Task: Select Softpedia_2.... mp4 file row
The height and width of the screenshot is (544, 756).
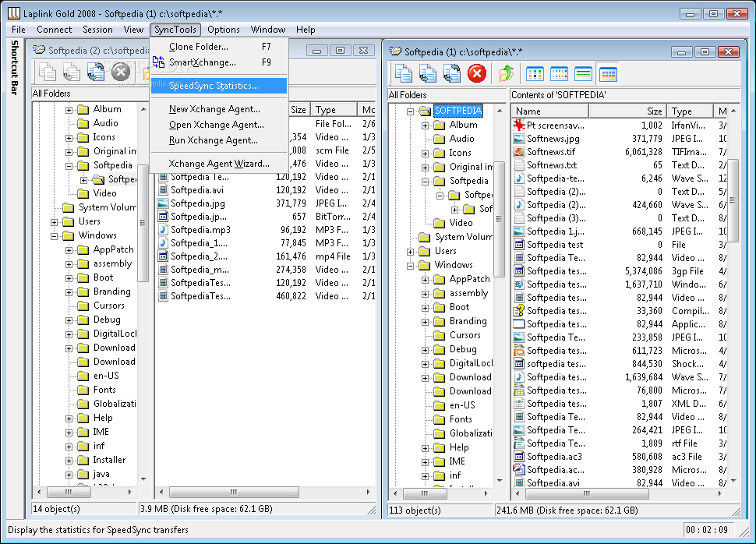Action: 266,256
